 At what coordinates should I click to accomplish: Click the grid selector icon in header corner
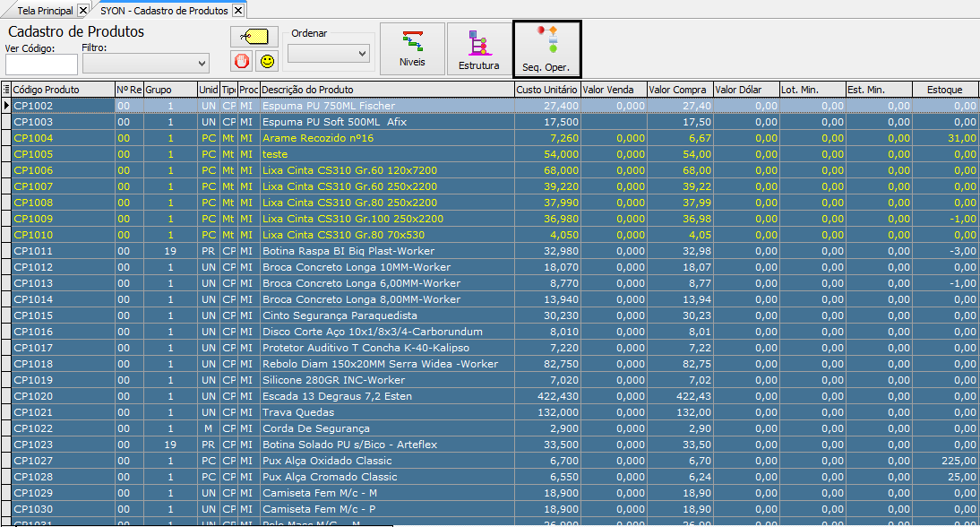(x=6, y=90)
